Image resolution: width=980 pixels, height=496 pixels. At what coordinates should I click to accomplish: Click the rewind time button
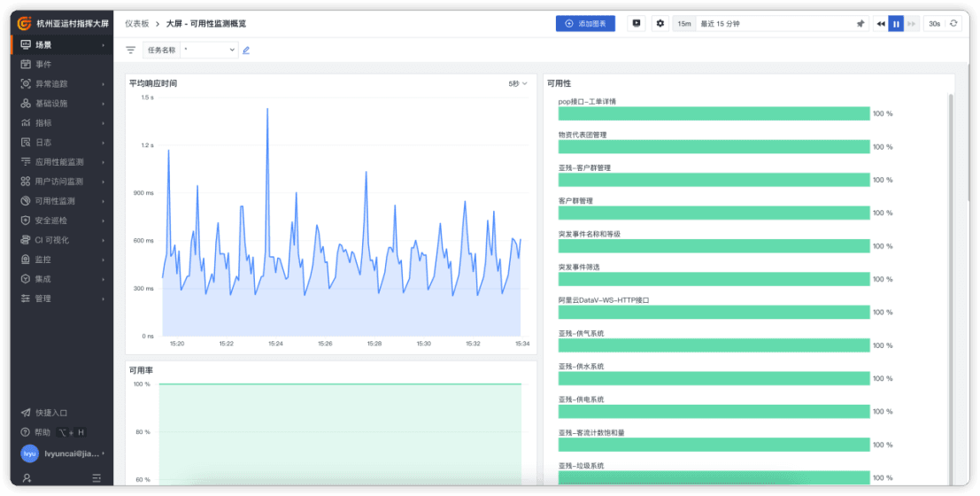click(x=881, y=24)
